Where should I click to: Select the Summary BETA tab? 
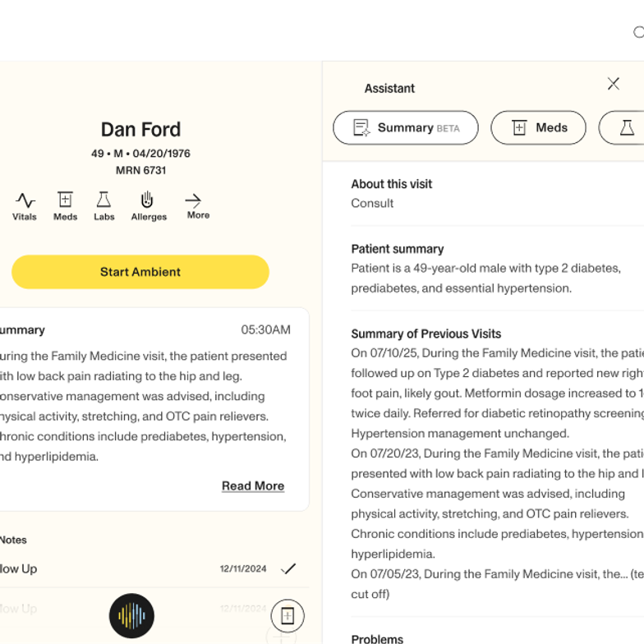pos(405,128)
